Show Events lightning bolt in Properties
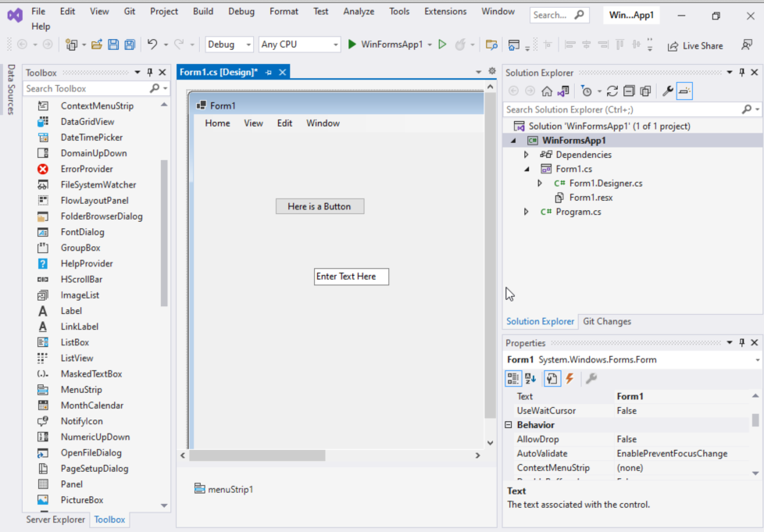The image size is (764, 532). click(569, 379)
